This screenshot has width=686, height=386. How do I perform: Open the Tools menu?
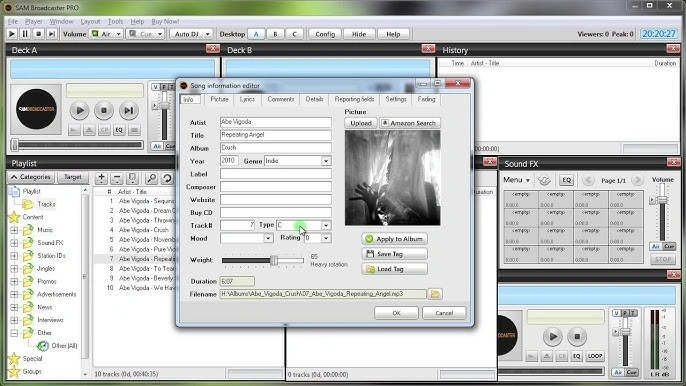[x=115, y=21]
